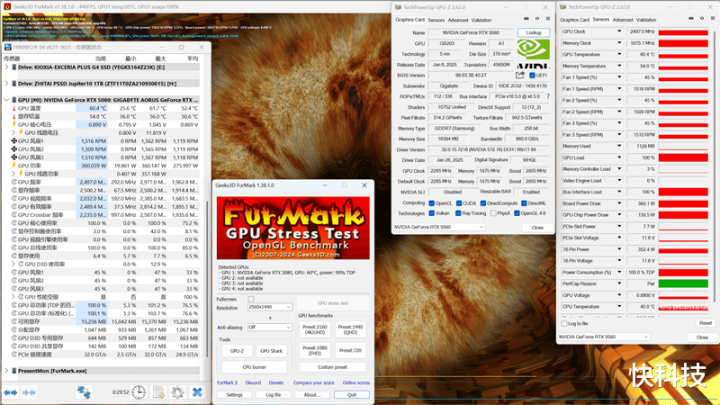This screenshot has height=405, width=720.
Task: Expand the PresentMon FurMark.exe node
Action: [6, 371]
